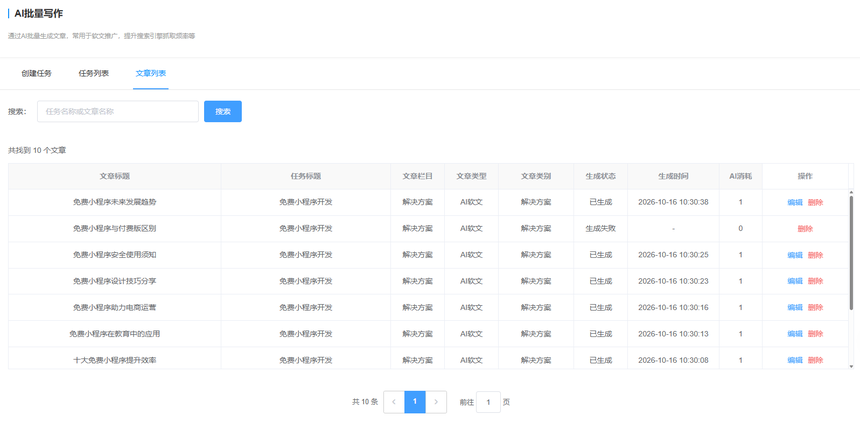Click the 共找到 10 个文章 result count
Image resolution: width=860 pixels, height=429 pixels.
click(x=37, y=150)
